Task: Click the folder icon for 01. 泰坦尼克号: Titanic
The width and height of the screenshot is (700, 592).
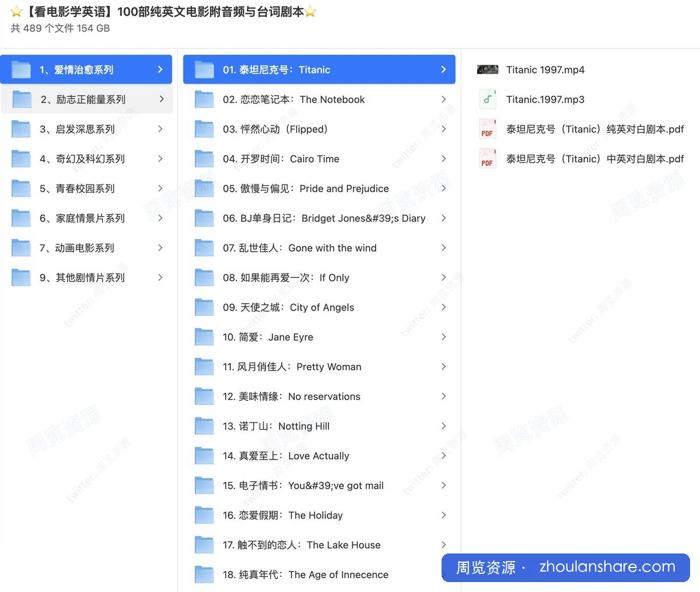Action: click(204, 69)
